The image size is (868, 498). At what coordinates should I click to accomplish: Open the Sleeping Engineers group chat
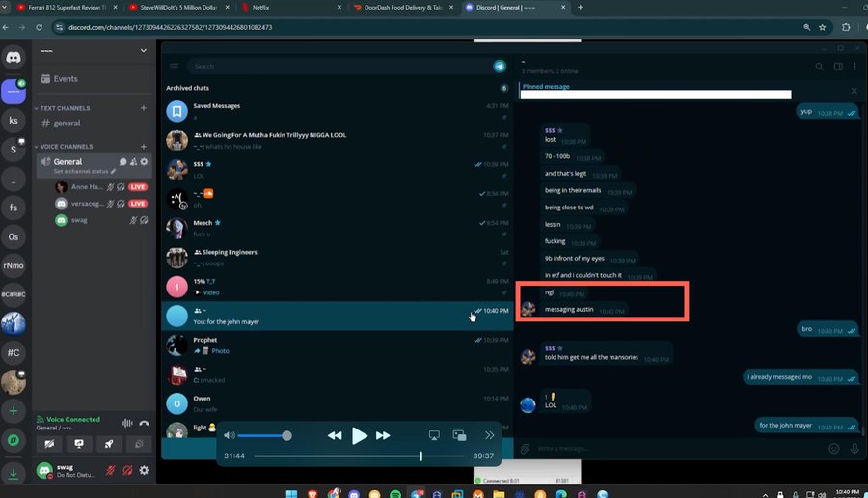point(338,257)
